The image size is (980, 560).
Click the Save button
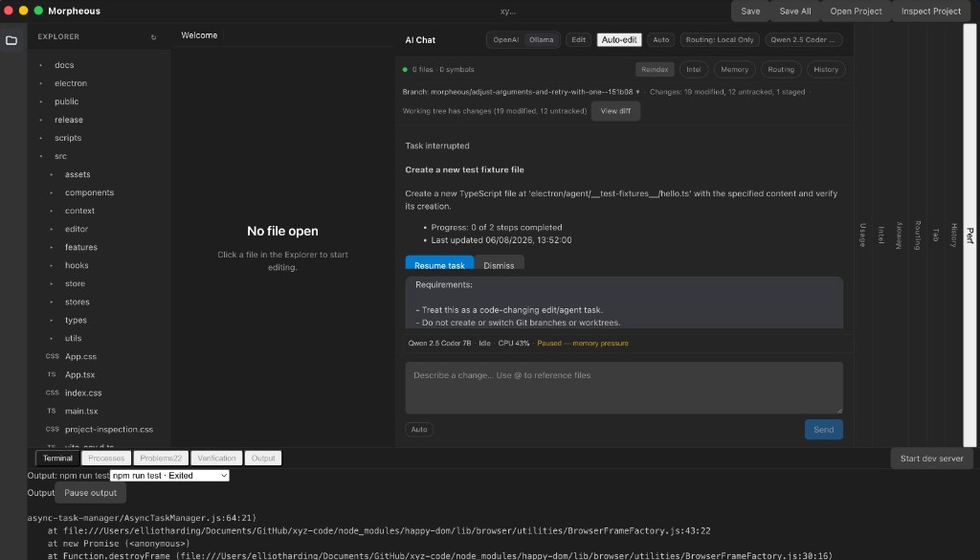(750, 11)
